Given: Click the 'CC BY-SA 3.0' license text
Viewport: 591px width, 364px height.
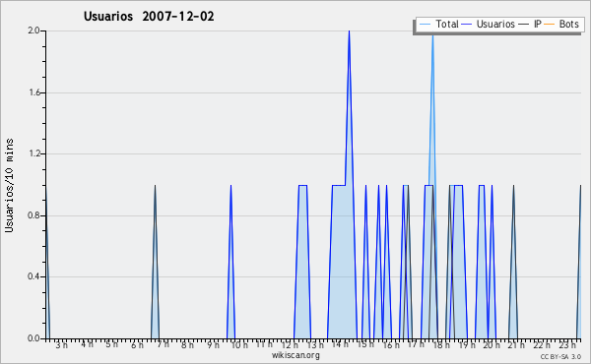Looking at the screenshot, I should pos(560,356).
